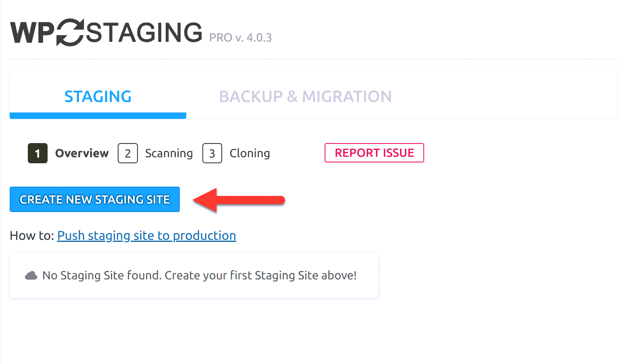Viewport: 629px width, 364px height.
Task: Click the Scanning step label text
Action: tap(169, 153)
